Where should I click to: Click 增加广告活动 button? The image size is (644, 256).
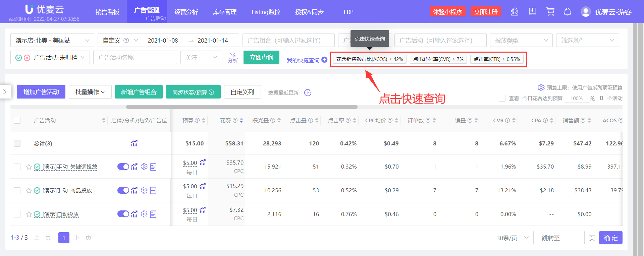pos(41,92)
